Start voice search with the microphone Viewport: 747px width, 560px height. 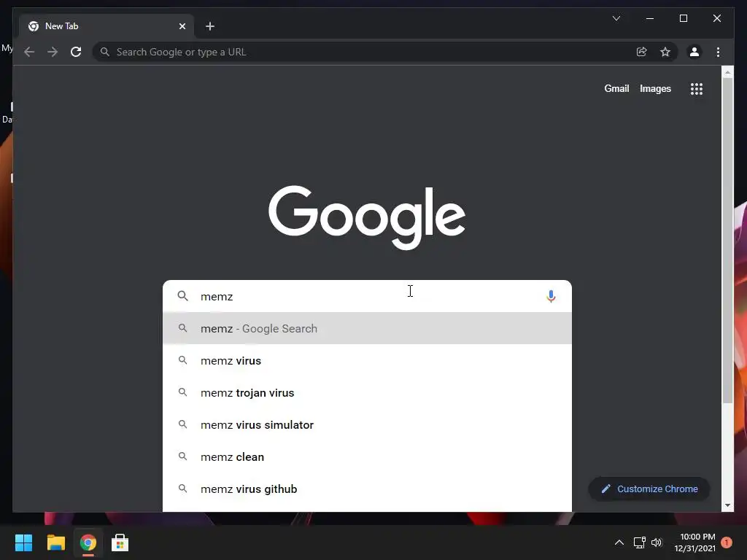[551, 296]
